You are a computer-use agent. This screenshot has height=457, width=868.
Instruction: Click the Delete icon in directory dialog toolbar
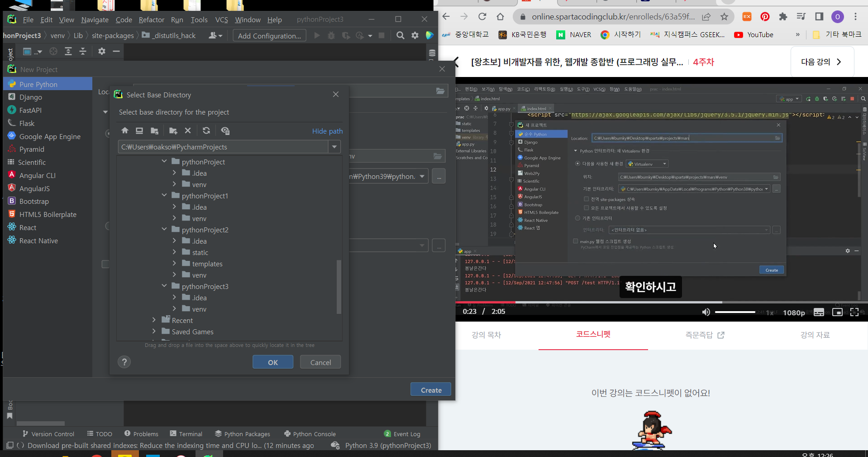point(188,130)
